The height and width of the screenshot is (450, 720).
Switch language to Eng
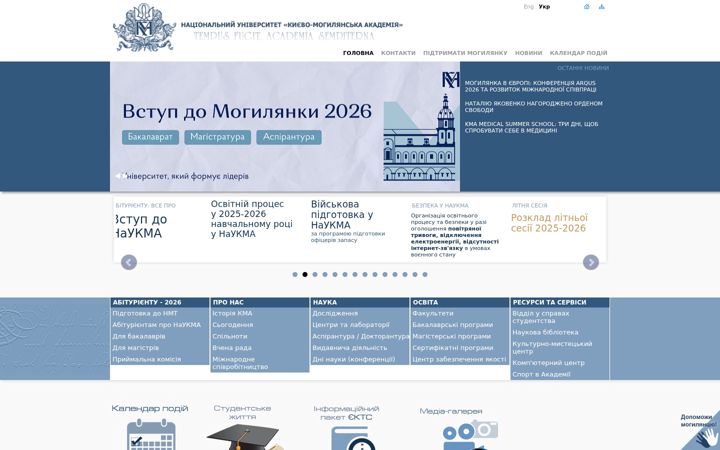click(529, 7)
